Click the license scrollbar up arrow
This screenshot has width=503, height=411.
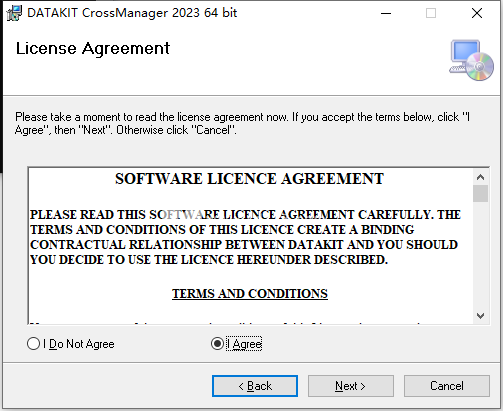[x=480, y=177]
